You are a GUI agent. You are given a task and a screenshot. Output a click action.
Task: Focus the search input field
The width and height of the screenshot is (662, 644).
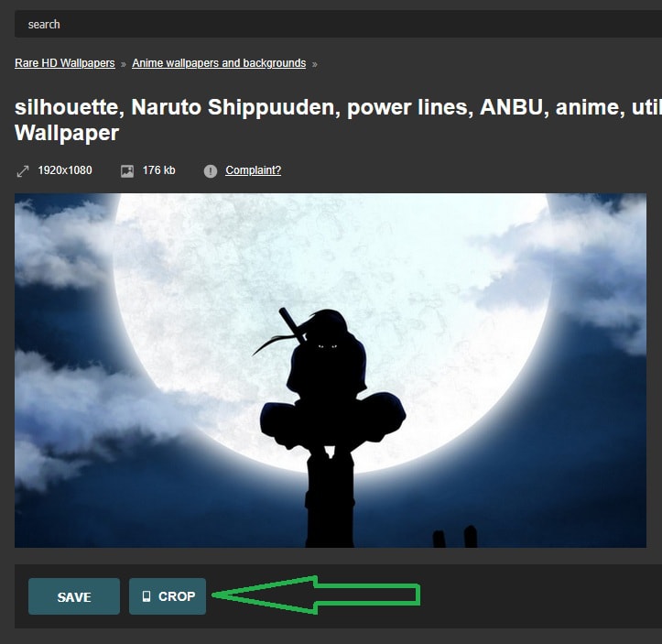(x=338, y=24)
